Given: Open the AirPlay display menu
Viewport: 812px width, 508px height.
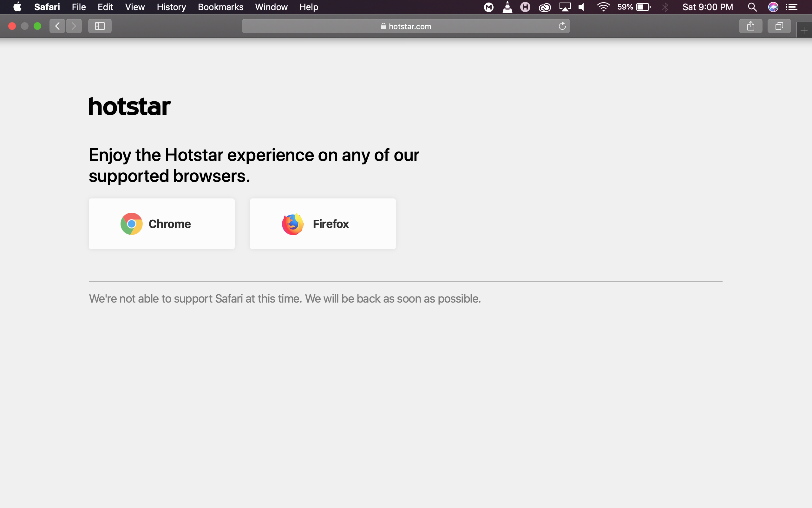Looking at the screenshot, I should pos(565,7).
